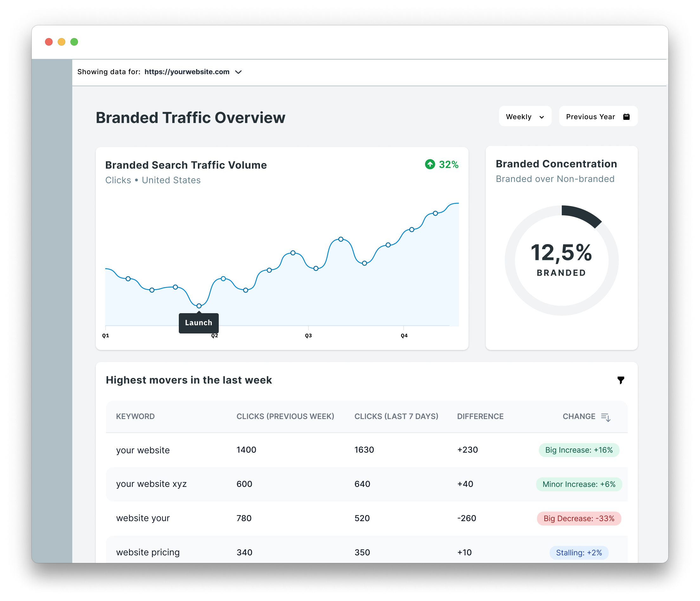The image size is (700, 601).
Task: Click the 'Minor Increase: +6%' badge
Action: [x=579, y=484]
